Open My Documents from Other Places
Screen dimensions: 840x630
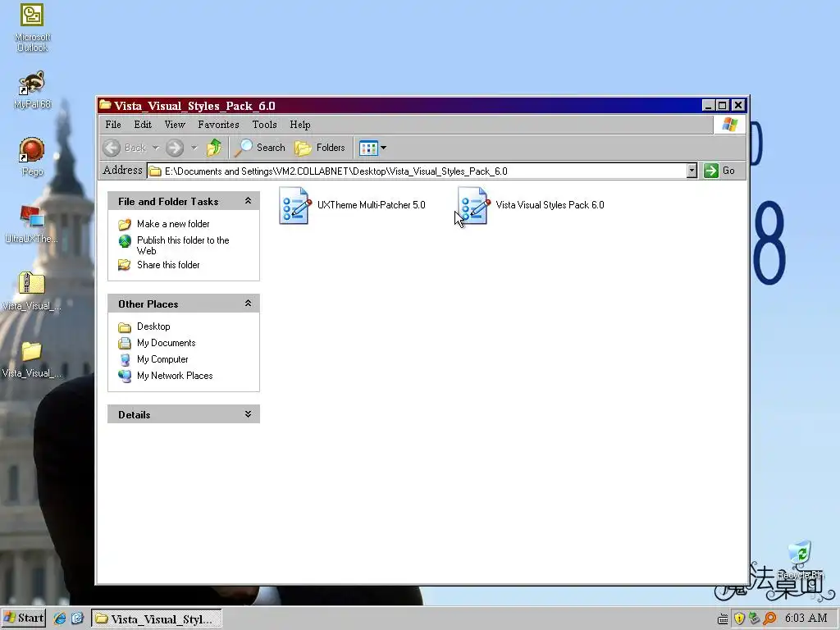tap(166, 343)
